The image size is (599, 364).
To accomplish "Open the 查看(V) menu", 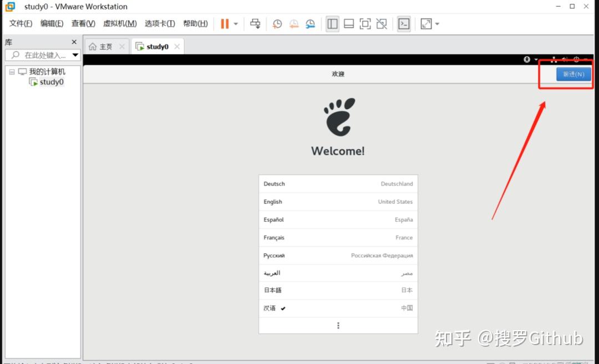I will 83,24.
